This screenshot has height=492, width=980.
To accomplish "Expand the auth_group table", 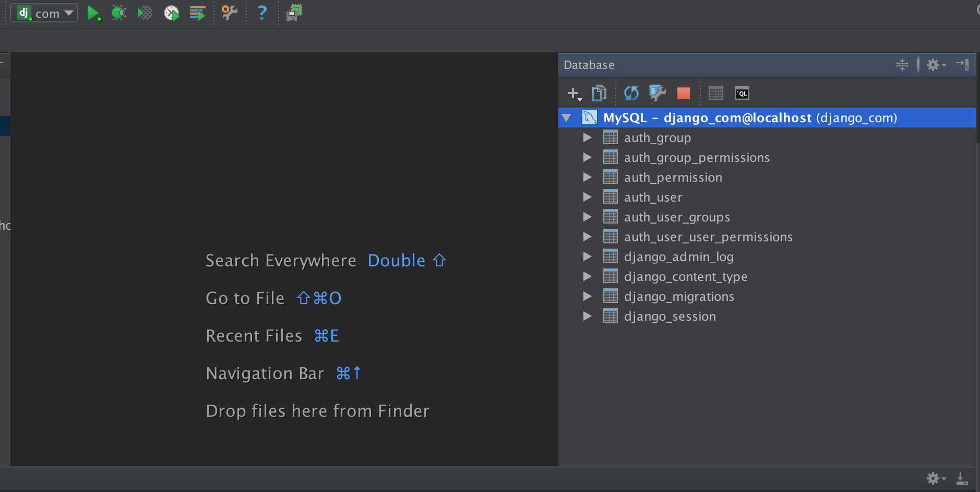I will 587,137.
